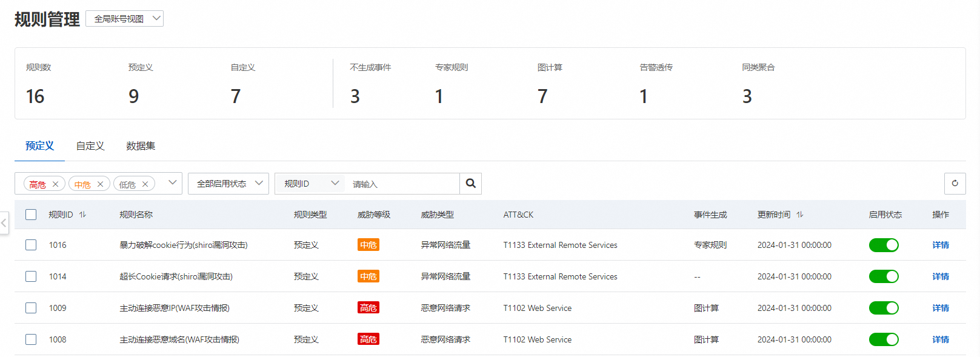Open 详情 for rule 1009
980x357 pixels.
[x=941, y=308]
